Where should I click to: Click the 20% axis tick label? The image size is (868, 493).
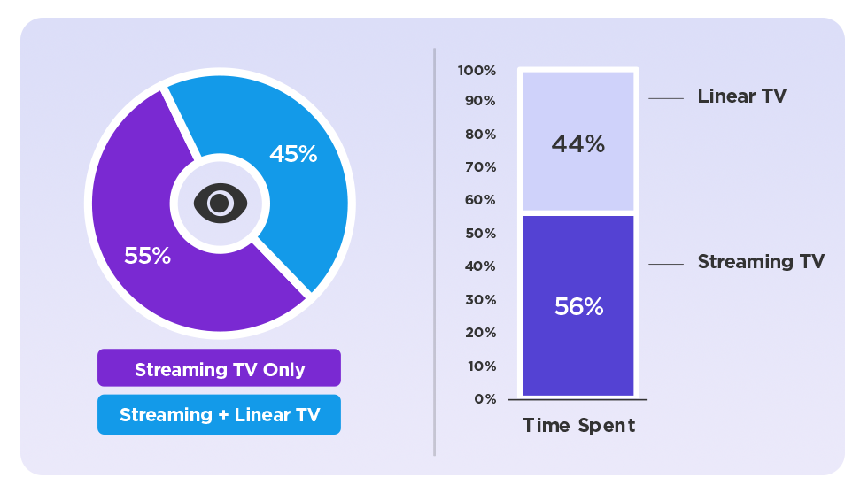click(x=480, y=333)
